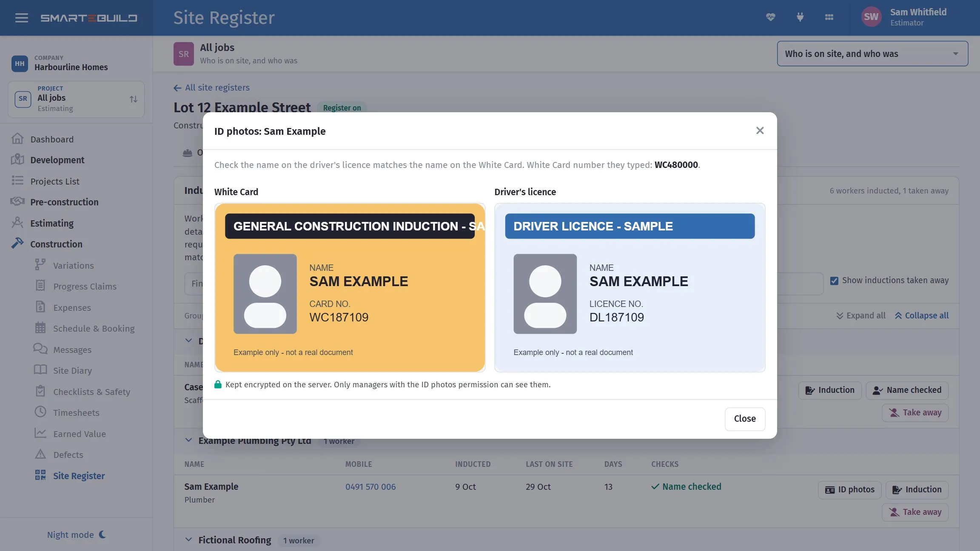Screen dimensions: 980x551
Task: Click the SW user avatar
Action: 871,17
